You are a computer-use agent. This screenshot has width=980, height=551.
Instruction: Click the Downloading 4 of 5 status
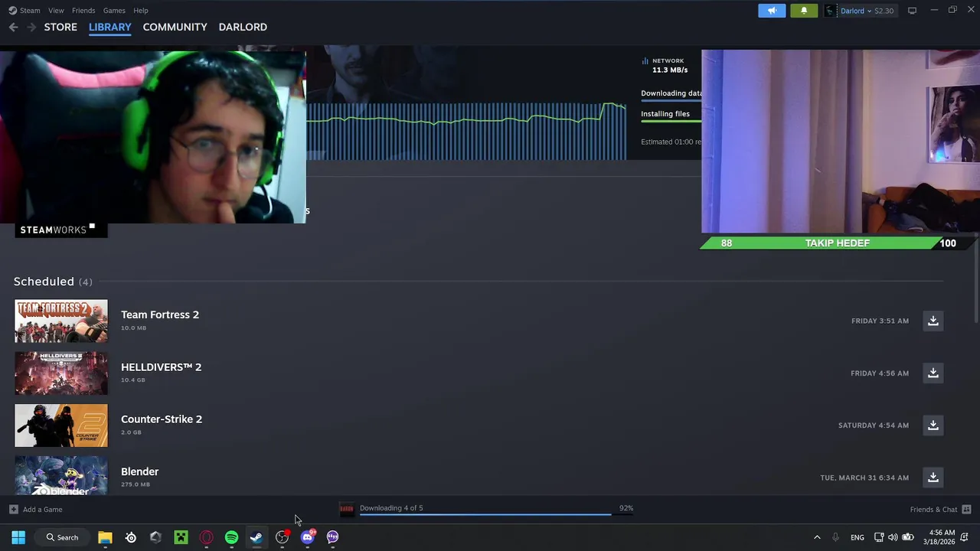pos(391,508)
